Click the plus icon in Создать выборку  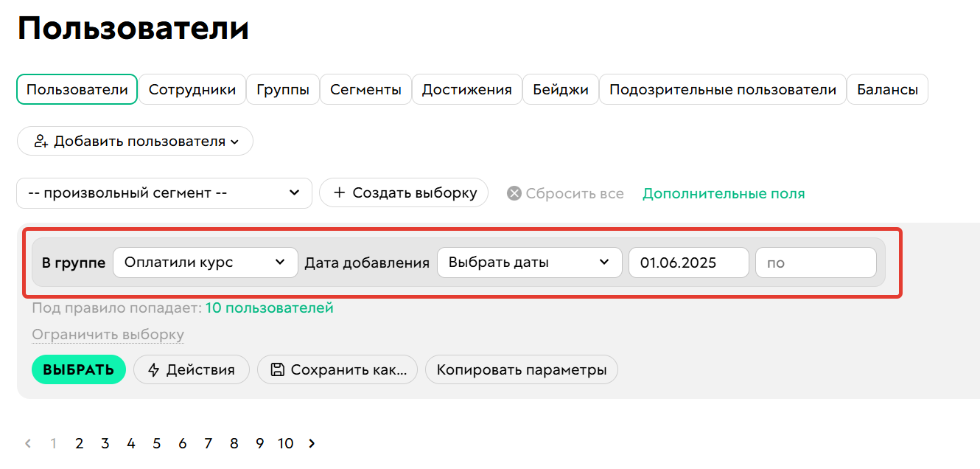[340, 192]
